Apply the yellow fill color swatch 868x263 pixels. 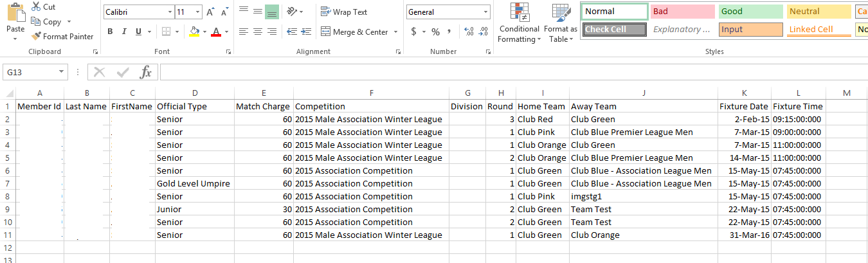point(195,32)
